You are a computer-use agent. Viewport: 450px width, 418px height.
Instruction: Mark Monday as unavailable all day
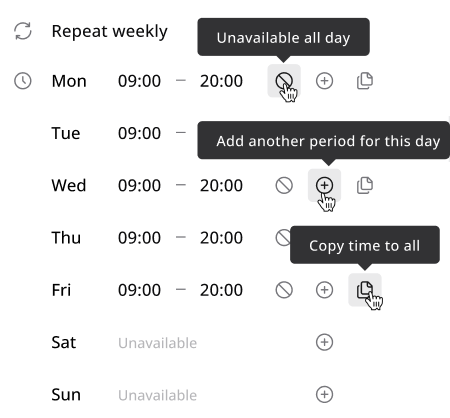click(284, 81)
